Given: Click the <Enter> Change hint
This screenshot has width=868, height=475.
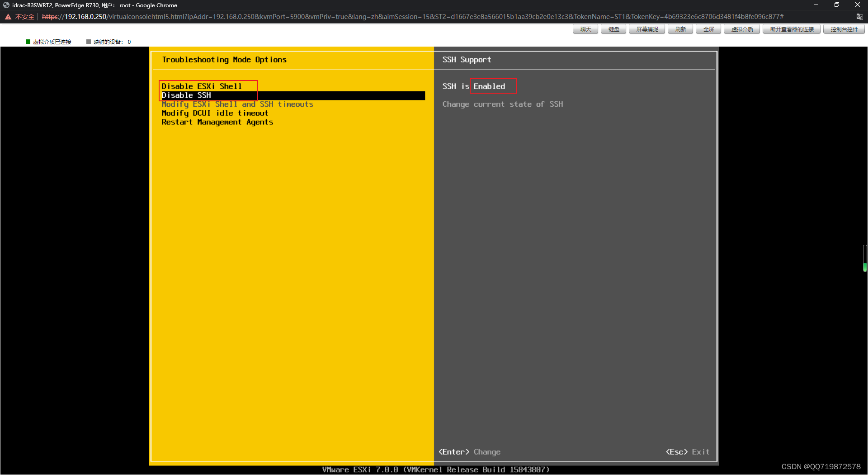Looking at the screenshot, I should (469, 452).
